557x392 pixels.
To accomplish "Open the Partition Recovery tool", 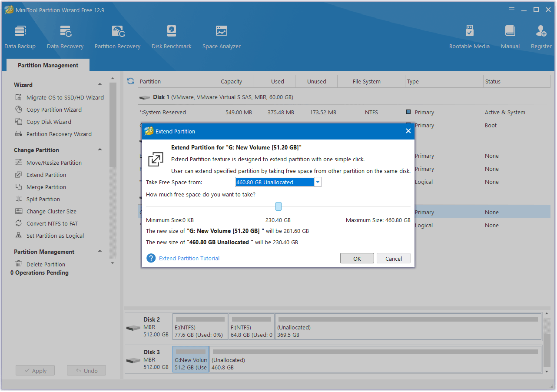I will tap(117, 37).
